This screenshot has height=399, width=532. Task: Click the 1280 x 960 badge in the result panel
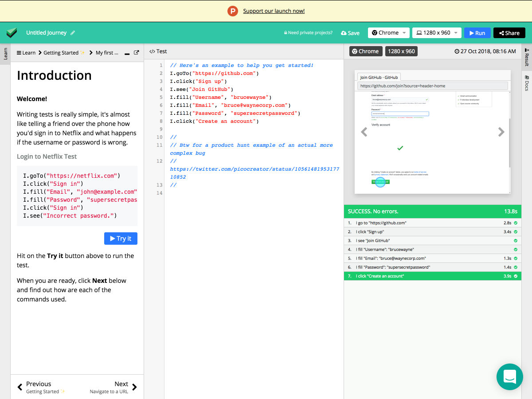coord(401,51)
